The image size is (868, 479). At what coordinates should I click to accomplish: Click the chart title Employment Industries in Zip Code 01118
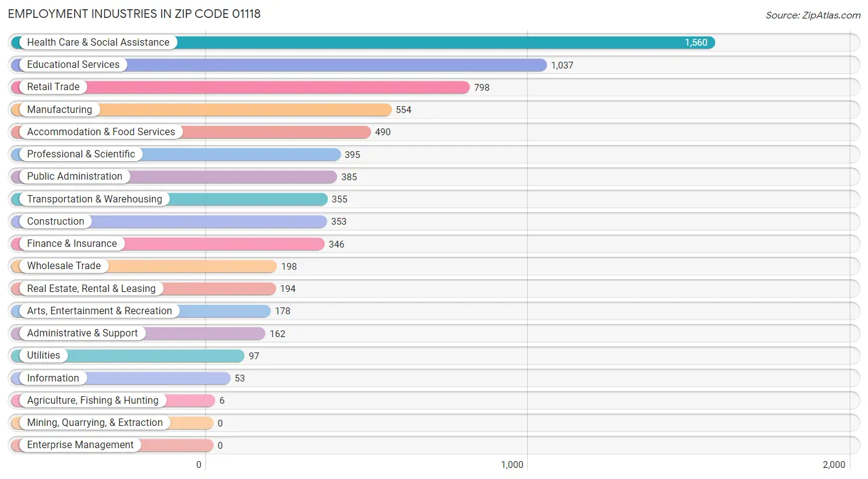(x=134, y=14)
